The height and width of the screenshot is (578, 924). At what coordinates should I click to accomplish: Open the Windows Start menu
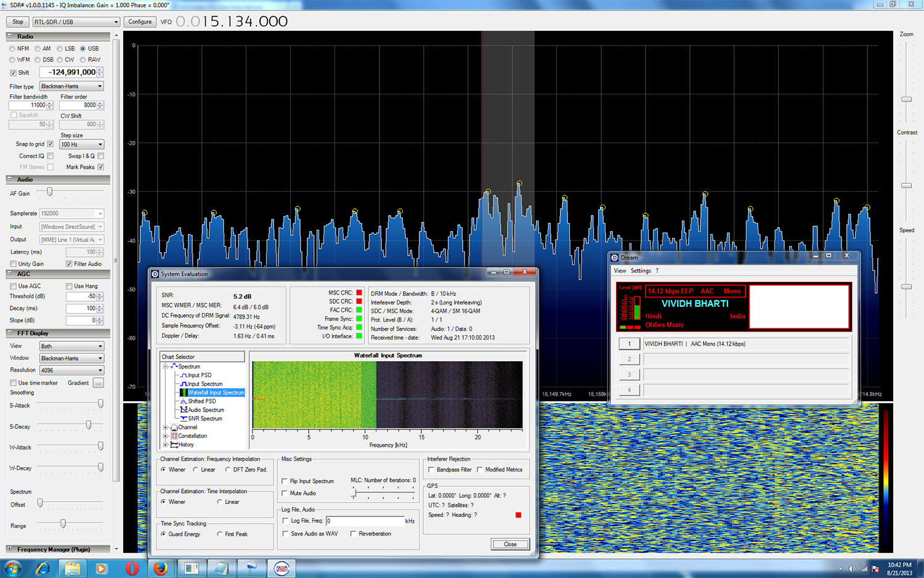[x=13, y=568]
